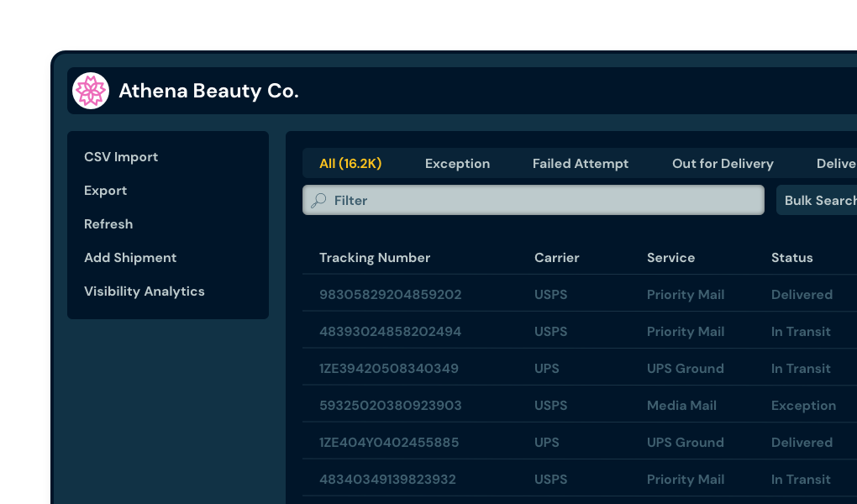The height and width of the screenshot is (504, 857).
Task: Start a CSV Import from the sidebar
Action: (x=120, y=156)
